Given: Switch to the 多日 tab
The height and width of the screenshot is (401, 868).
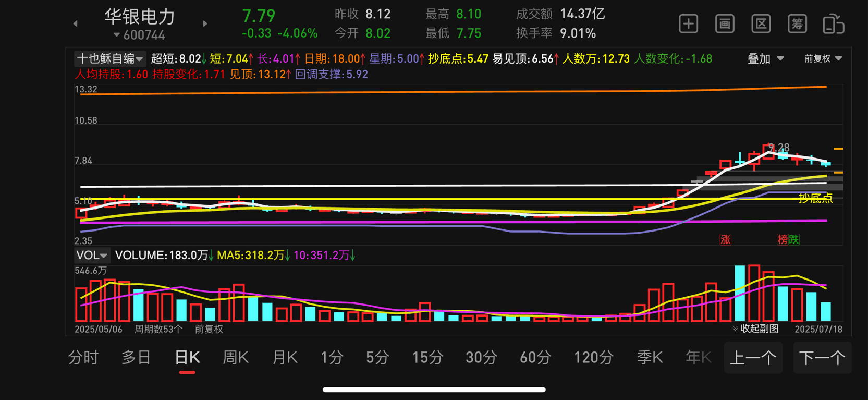Looking at the screenshot, I should pyautogui.click(x=136, y=358).
